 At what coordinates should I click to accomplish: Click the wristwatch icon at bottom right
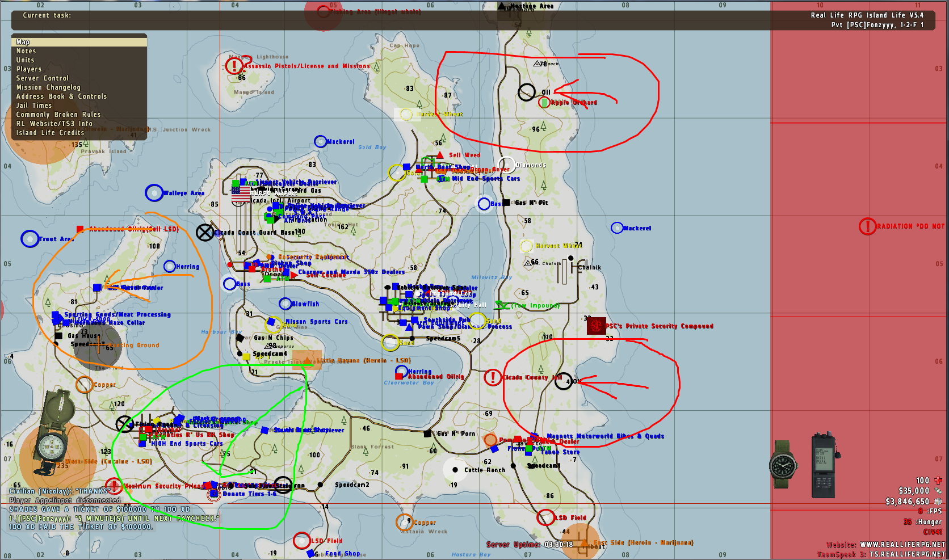783,464
